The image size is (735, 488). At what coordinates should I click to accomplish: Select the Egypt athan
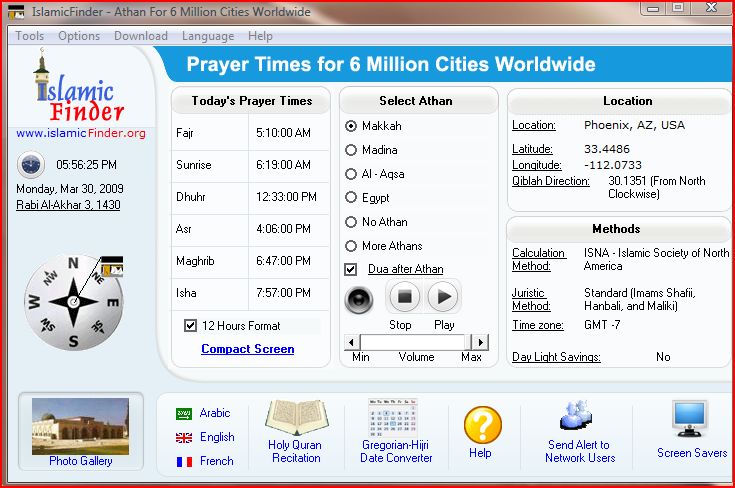click(x=351, y=197)
